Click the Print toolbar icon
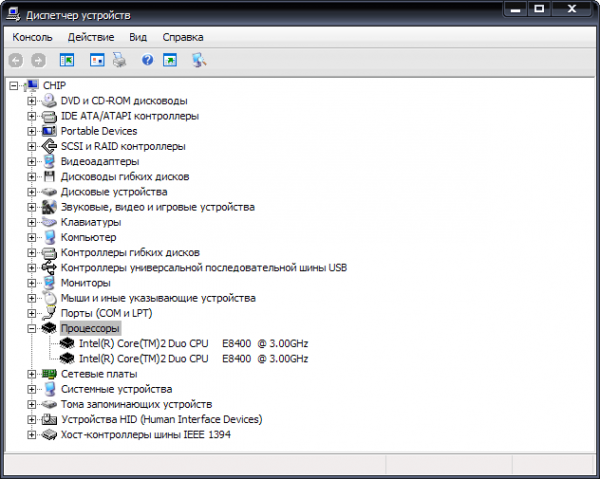This screenshot has height=479, width=600. click(119, 60)
